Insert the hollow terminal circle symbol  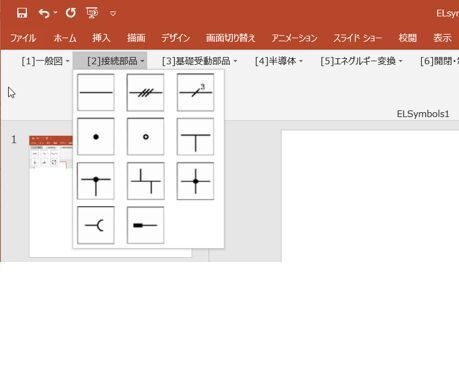click(145, 136)
